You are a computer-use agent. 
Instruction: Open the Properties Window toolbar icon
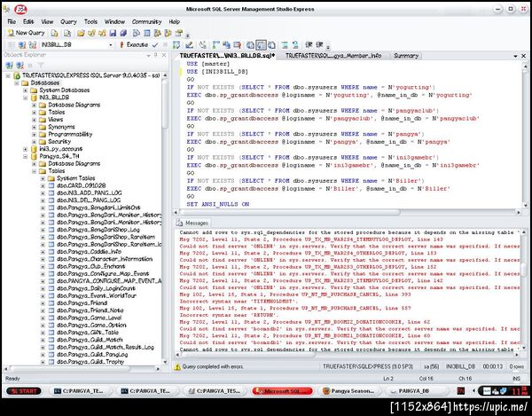(178, 33)
